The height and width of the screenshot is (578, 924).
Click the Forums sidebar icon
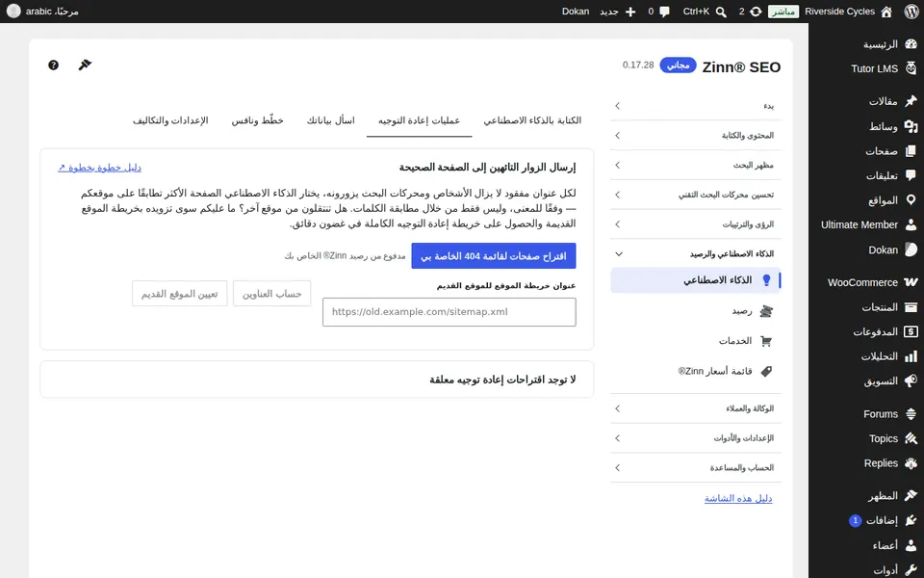(x=911, y=414)
